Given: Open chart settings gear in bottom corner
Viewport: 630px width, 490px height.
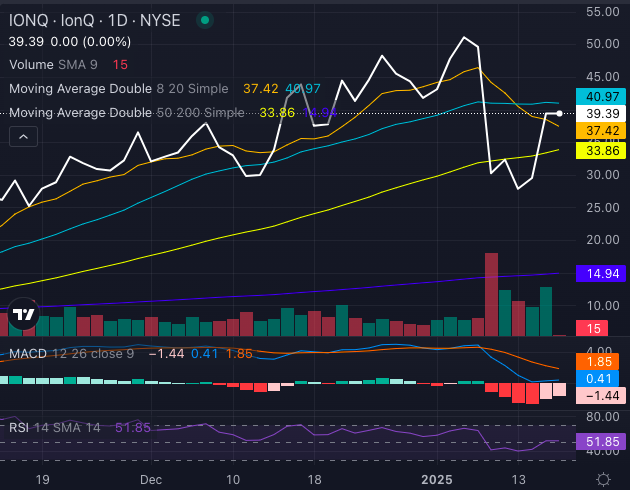Looking at the screenshot, I should coord(602,479).
